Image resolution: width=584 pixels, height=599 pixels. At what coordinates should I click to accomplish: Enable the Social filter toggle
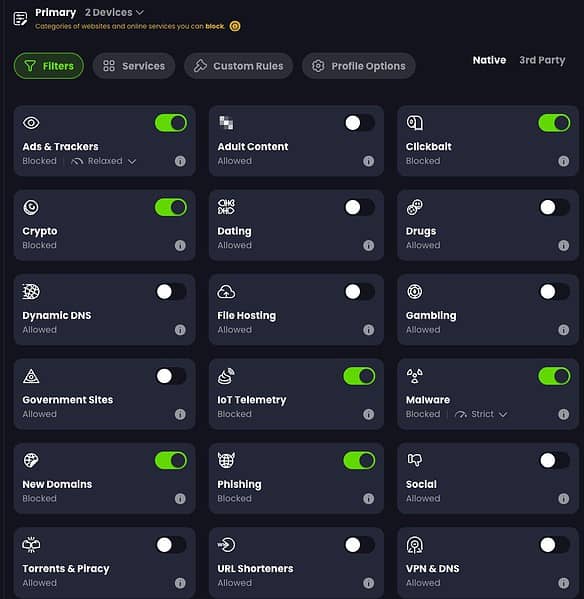click(x=554, y=461)
